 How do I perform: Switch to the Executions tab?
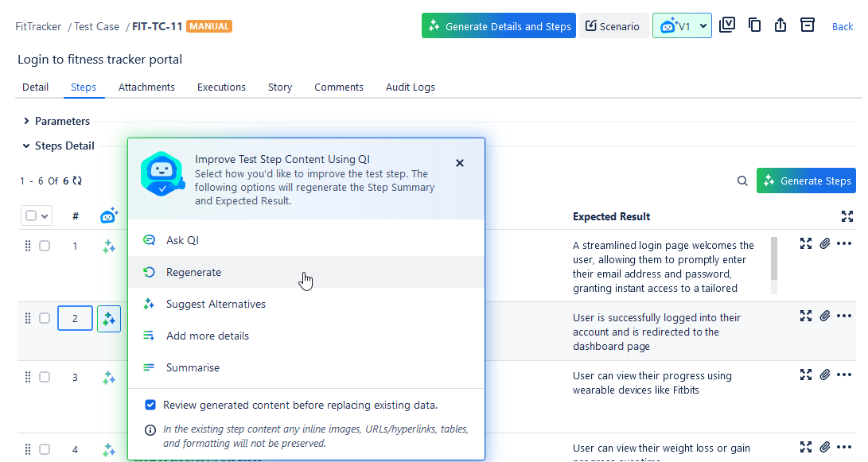pyautogui.click(x=221, y=87)
